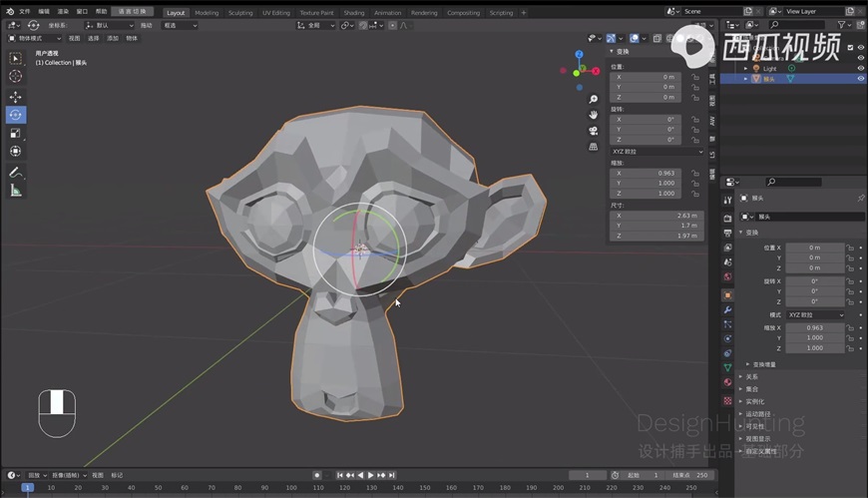The width and height of the screenshot is (868, 498).
Task: Toggle proportional editing in header
Action: (392, 26)
